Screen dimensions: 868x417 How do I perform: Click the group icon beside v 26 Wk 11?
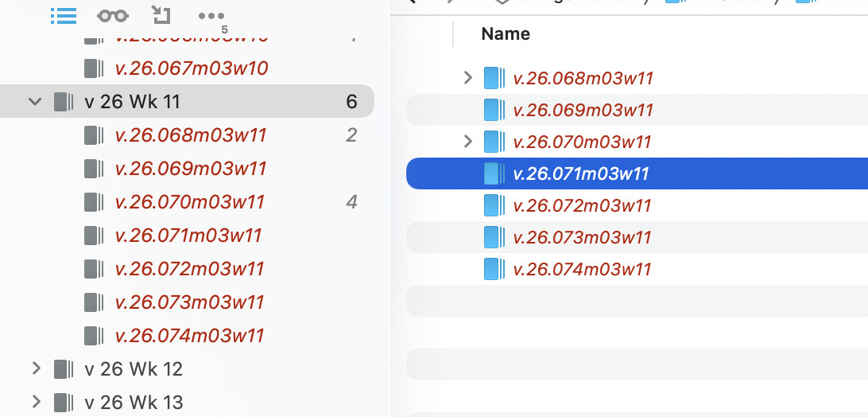(64, 102)
